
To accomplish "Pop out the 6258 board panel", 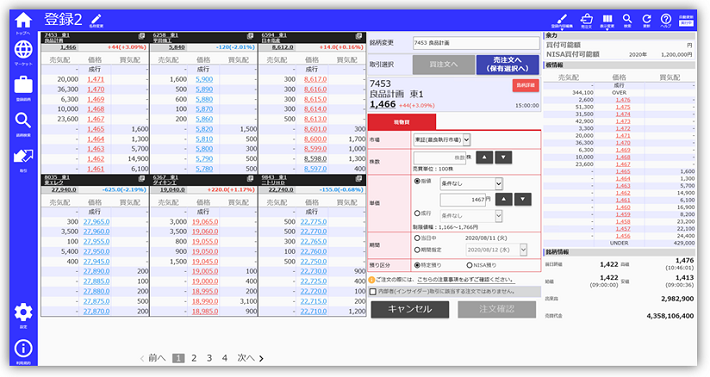I will click(x=250, y=36).
